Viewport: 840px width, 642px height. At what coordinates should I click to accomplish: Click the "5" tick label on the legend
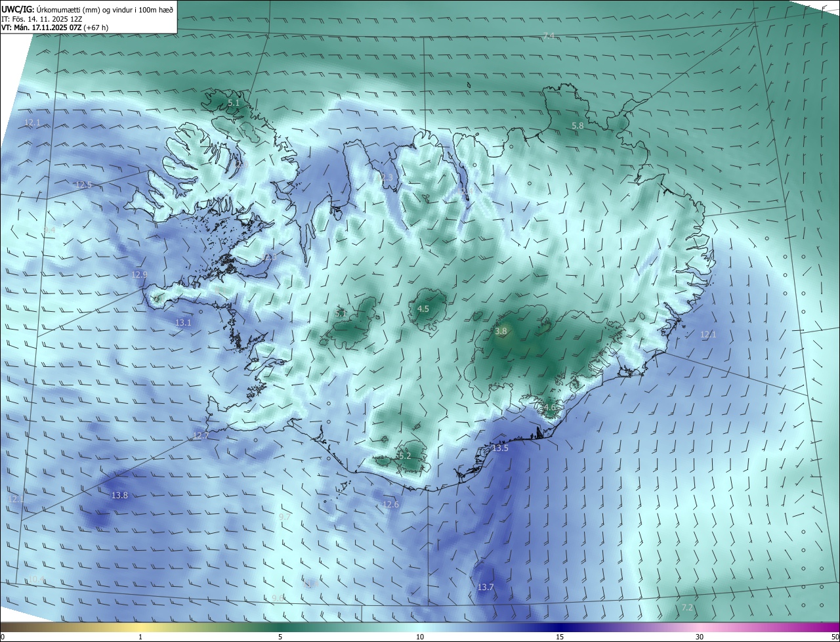point(280,637)
